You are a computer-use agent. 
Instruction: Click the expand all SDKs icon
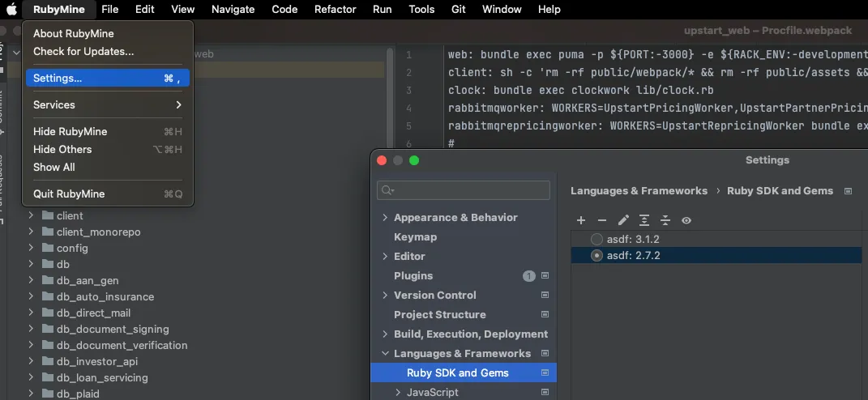tap(644, 220)
